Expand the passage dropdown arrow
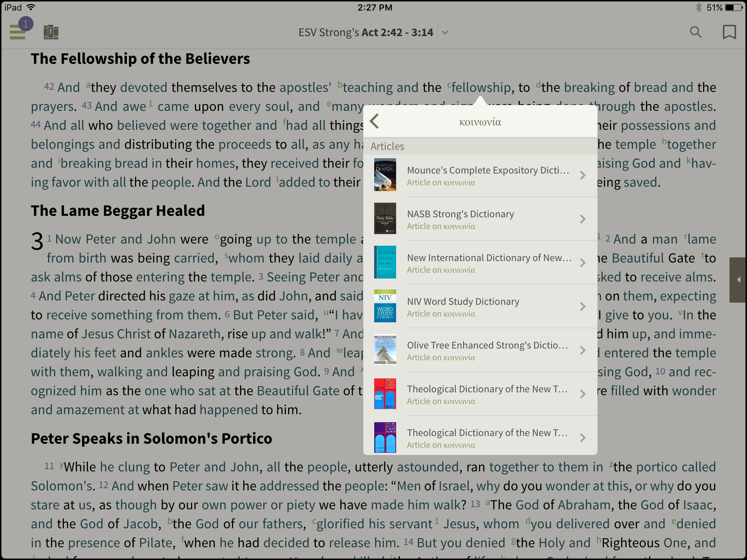747x560 pixels. click(445, 32)
